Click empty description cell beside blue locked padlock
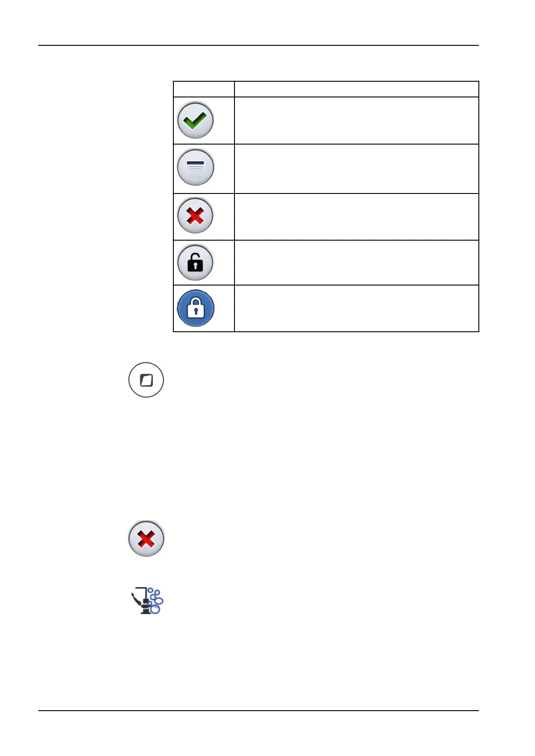Screen dimensions: 535x756 pos(357,308)
